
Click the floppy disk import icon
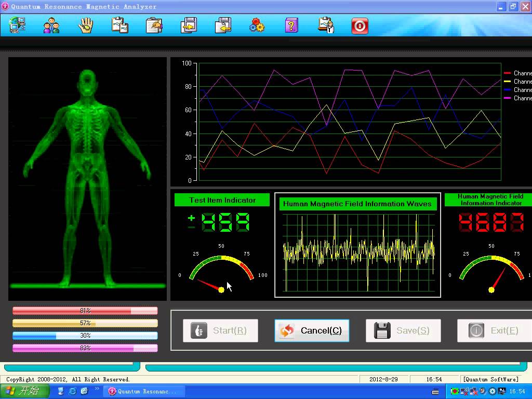[189, 25]
